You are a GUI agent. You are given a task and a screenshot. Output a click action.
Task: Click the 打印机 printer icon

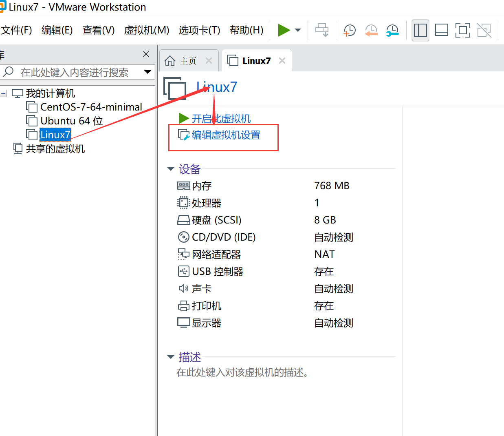(184, 306)
